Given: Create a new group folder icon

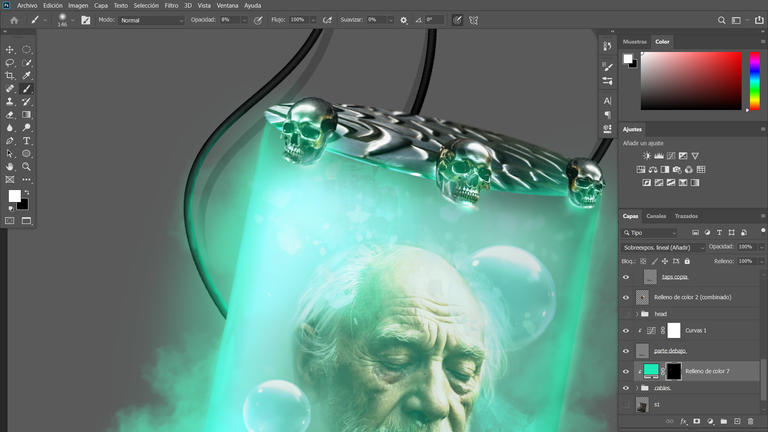Looking at the screenshot, I should click(x=723, y=421).
